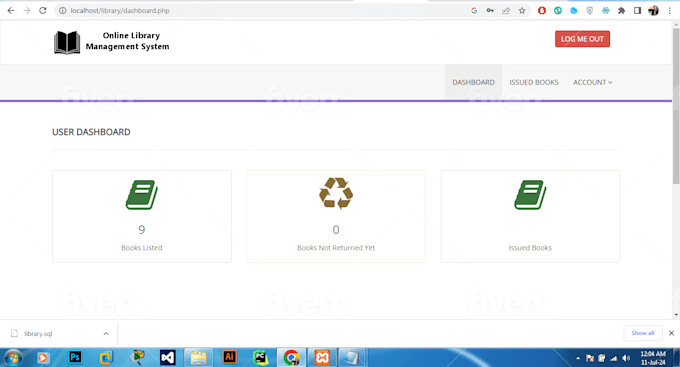Click the Online Library Management System title
This screenshot has height=367, width=680.
click(128, 41)
